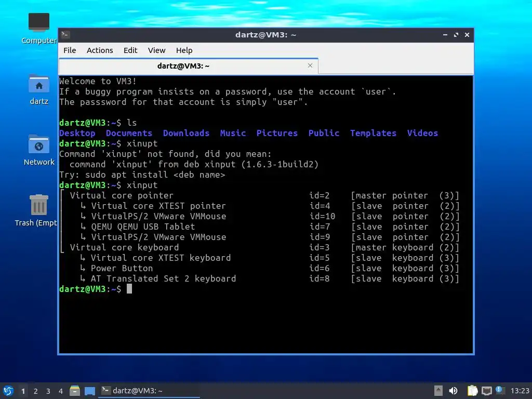Open the Computer desktop icon
The image size is (532, 399).
point(38,29)
